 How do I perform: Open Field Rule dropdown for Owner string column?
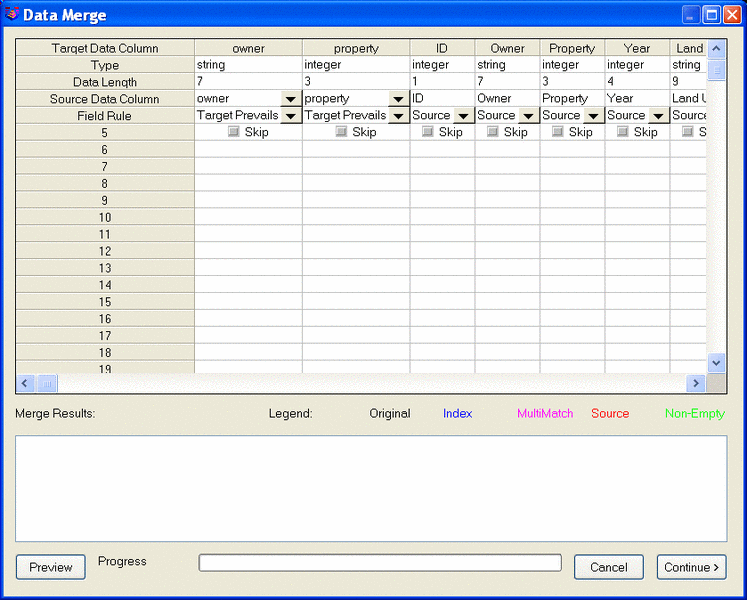click(528, 116)
